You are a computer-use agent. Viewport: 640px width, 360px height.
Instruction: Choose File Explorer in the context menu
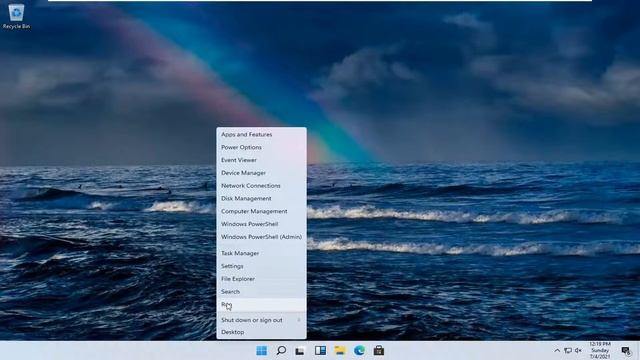coord(261,279)
